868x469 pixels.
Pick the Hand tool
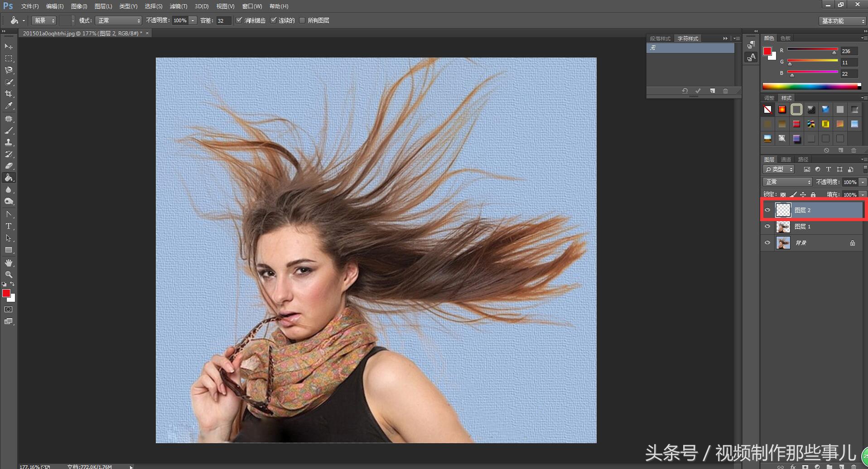tap(9, 263)
